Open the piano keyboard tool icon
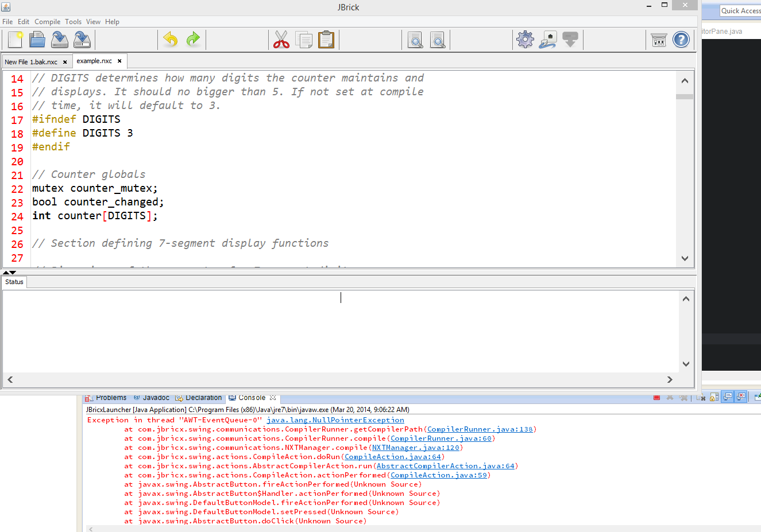The width and height of the screenshot is (761, 532). [659, 40]
